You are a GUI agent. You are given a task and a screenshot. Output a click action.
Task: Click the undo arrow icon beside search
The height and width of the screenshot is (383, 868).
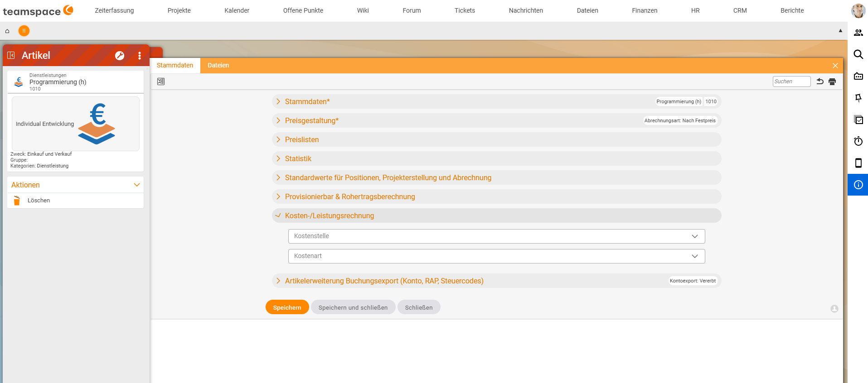tap(820, 81)
